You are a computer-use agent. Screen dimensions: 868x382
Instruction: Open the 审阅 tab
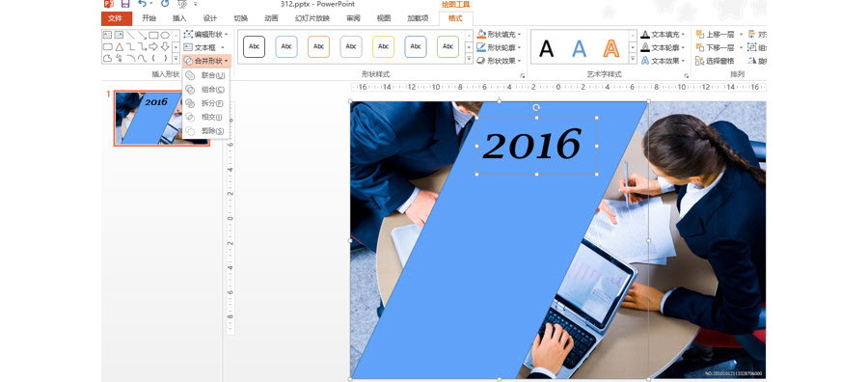coord(353,19)
